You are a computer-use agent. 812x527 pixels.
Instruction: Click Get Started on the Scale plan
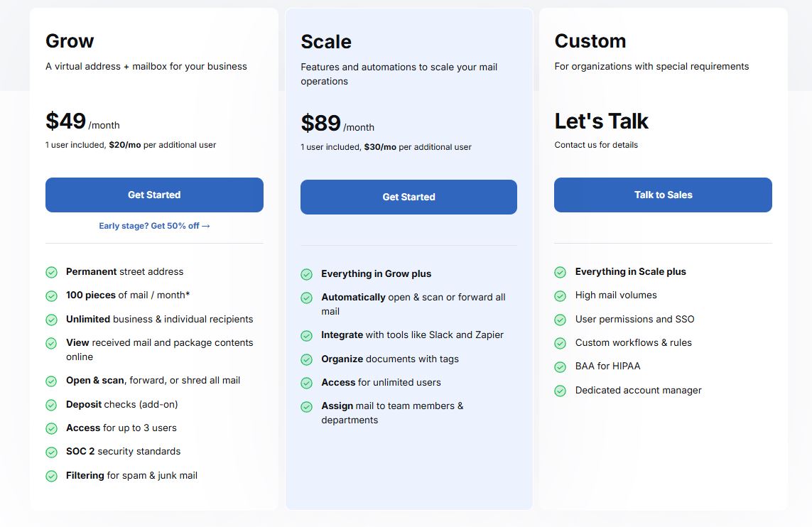click(x=408, y=197)
